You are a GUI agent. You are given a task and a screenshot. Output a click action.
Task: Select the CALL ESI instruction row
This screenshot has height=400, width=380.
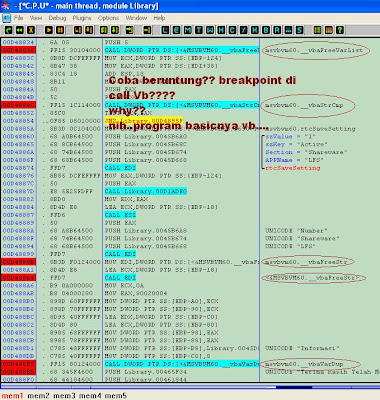point(120,215)
